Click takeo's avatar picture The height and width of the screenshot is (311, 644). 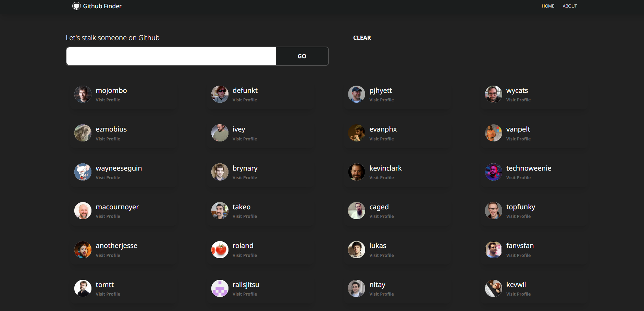coord(220,211)
